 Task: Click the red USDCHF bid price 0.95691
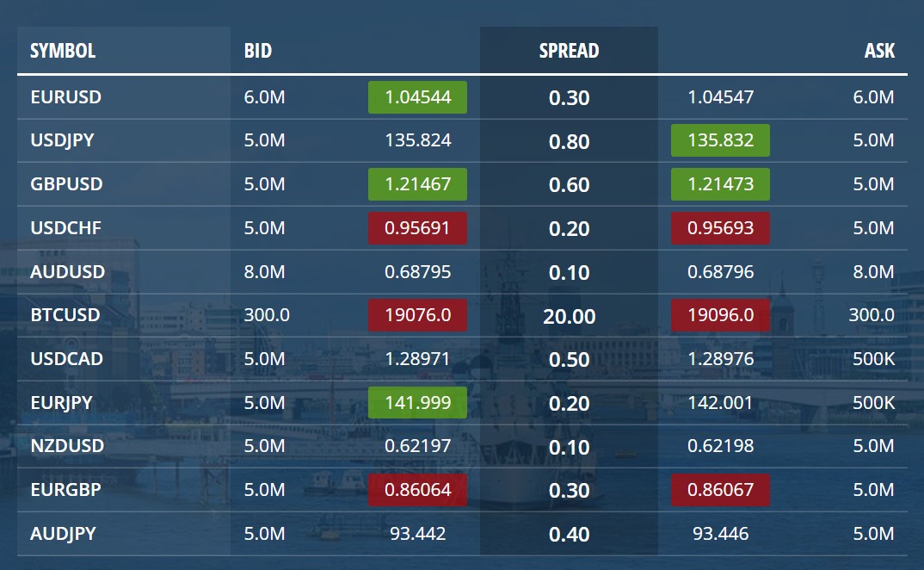(417, 228)
